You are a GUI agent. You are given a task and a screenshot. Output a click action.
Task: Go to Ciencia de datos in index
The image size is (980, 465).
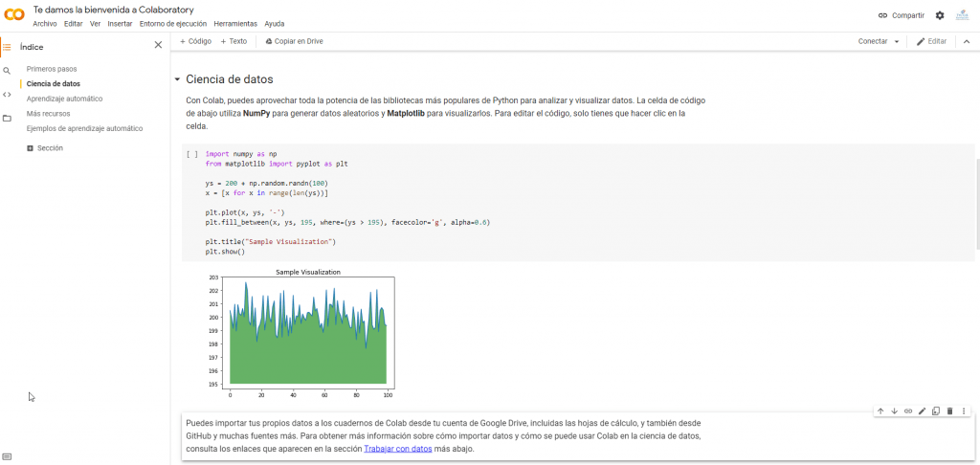[54, 84]
